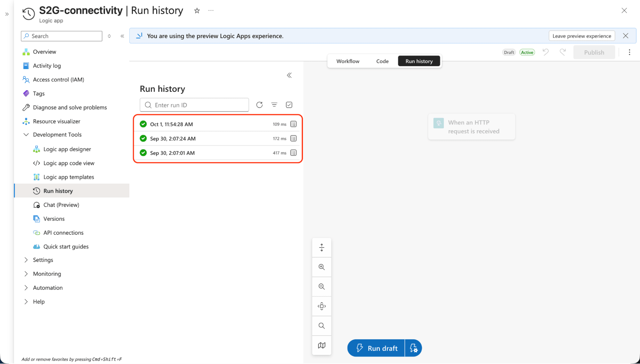Expand the Automation section

26,288
